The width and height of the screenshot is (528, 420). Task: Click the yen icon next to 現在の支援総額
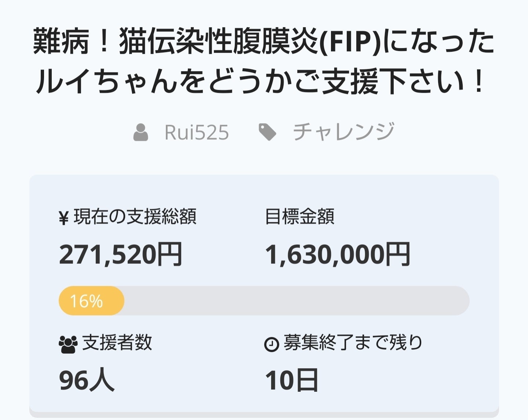pos(64,218)
